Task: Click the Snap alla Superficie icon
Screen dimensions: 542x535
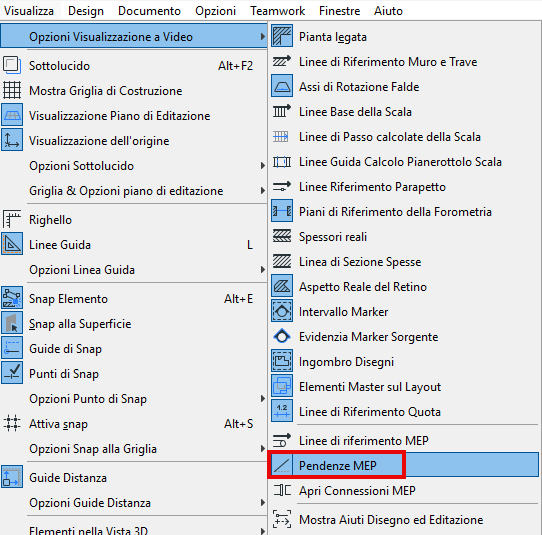Action: (12, 323)
